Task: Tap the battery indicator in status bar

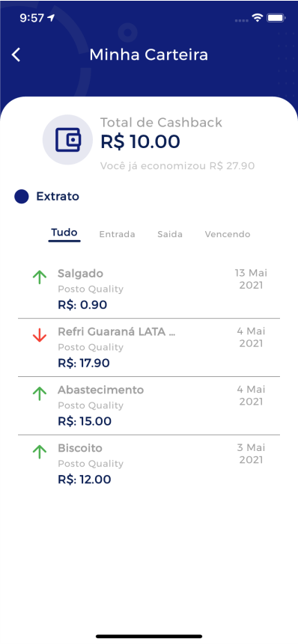Action: [276, 18]
